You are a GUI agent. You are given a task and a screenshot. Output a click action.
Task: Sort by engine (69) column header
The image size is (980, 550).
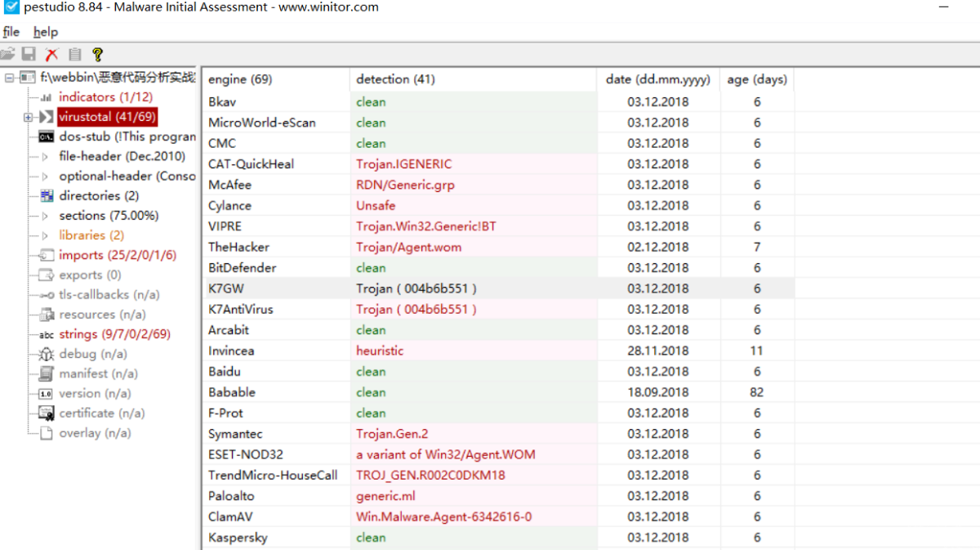(276, 79)
